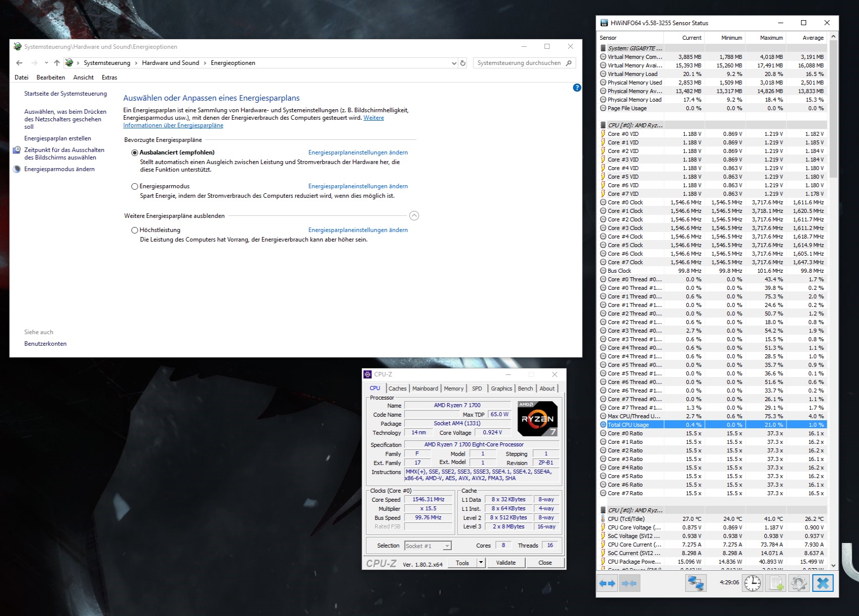Open the network computers icon in HWiNFO
The width and height of the screenshot is (859, 616).
coord(696,583)
